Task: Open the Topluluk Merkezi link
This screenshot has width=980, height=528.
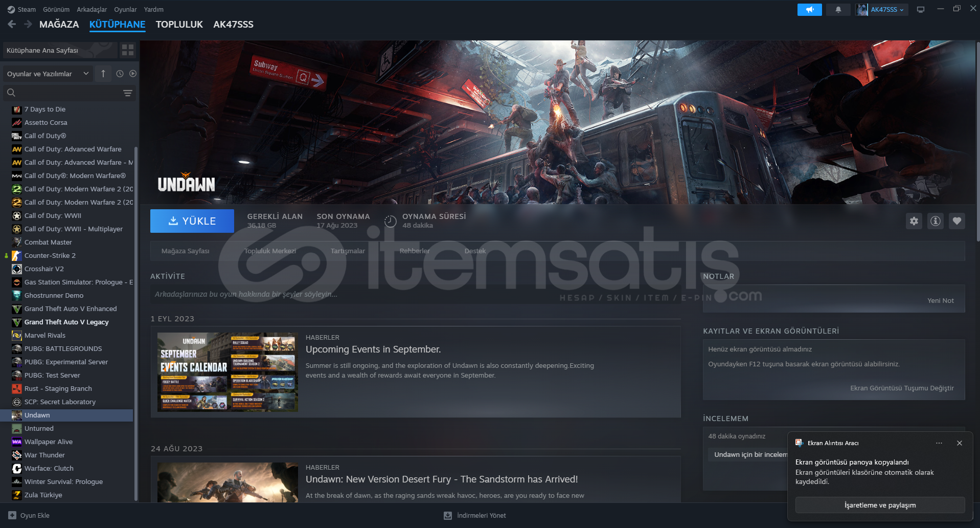Action: 270,251
